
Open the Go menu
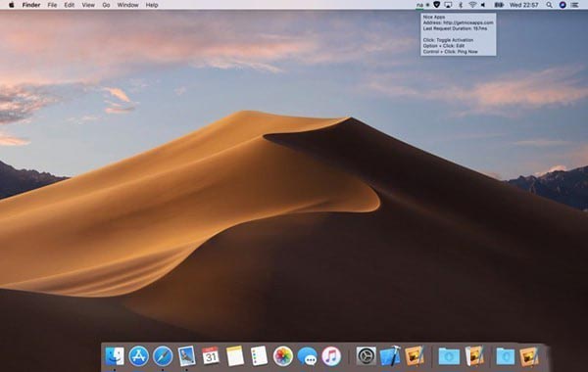(106, 5)
